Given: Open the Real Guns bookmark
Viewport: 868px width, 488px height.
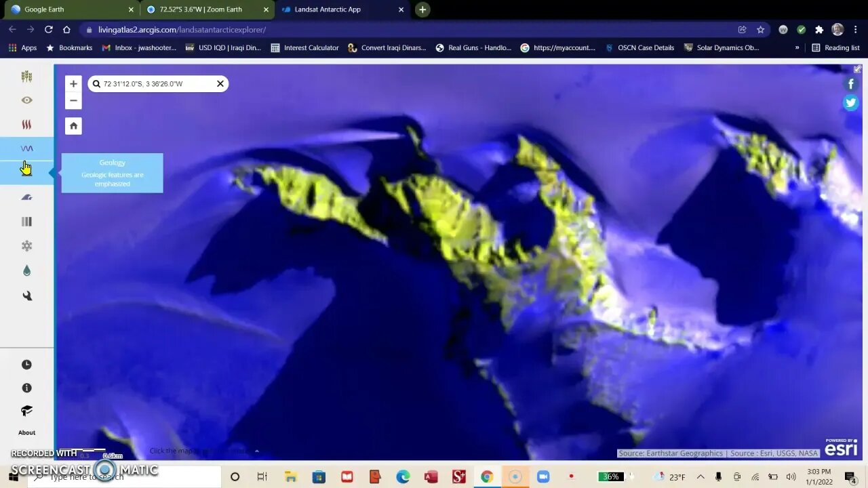Looking at the screenshot, I should click(x=473, y=48).
